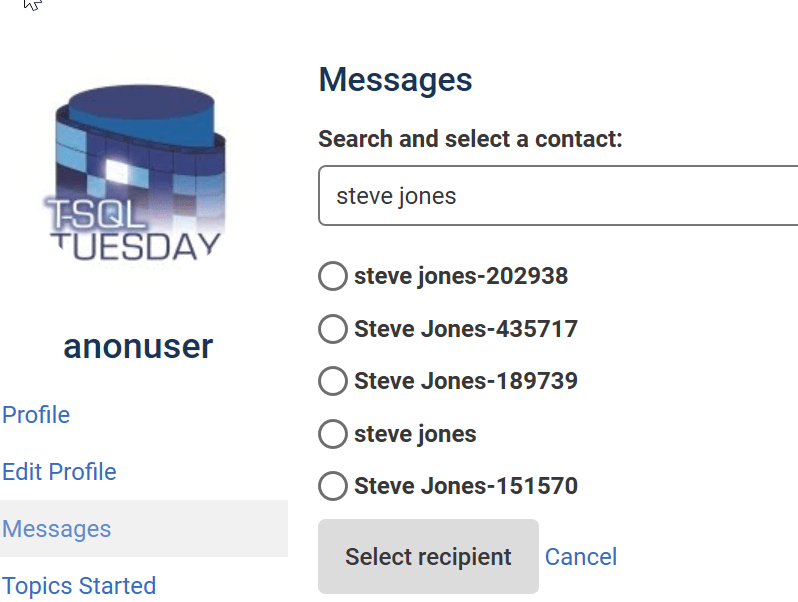Open the Messages sidebar item
This screenshot has height=602, width=798.
coord(57,529)
